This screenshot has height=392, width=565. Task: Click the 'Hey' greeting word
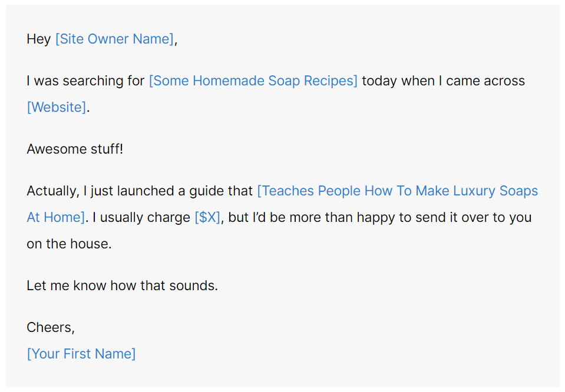tap(39, 39)
